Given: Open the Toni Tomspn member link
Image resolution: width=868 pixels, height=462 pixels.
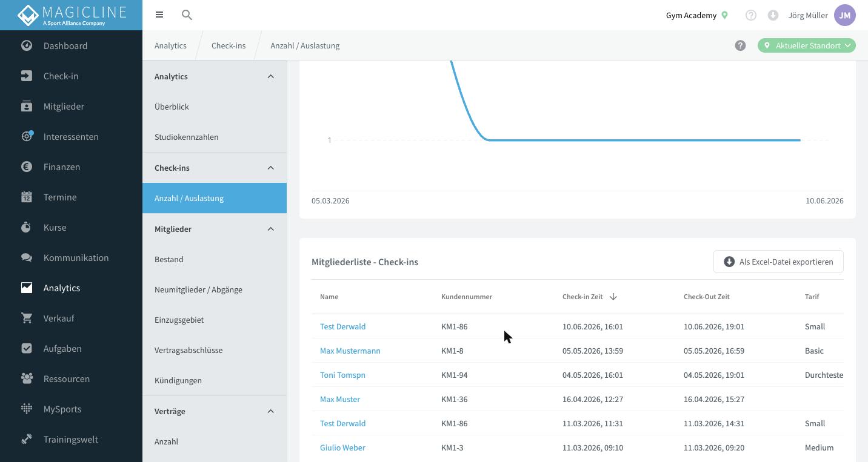Looking at the screenshot, I should coord(342,375).
